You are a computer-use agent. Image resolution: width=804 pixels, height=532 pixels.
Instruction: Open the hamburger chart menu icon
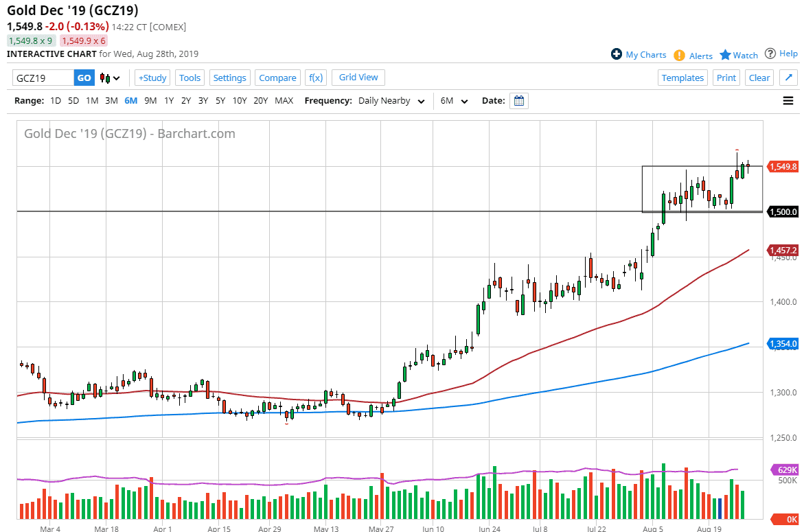point(788,101)
